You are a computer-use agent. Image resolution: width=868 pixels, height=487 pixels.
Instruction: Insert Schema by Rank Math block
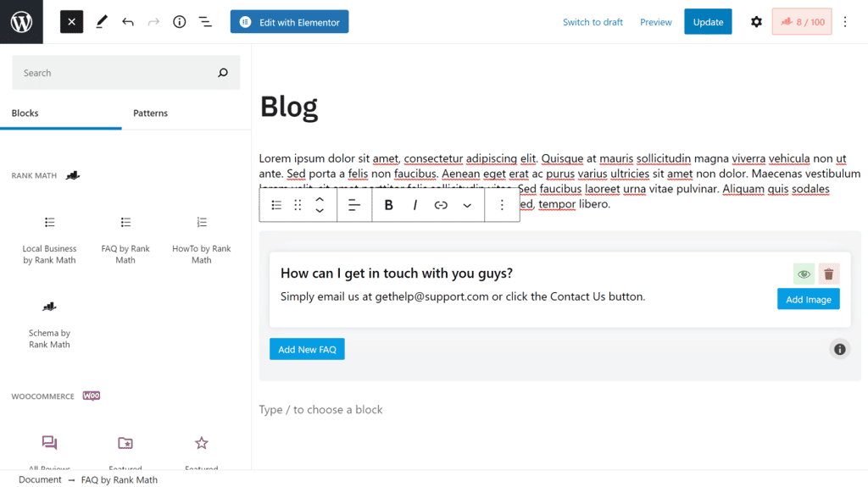[x=49, y=324]
